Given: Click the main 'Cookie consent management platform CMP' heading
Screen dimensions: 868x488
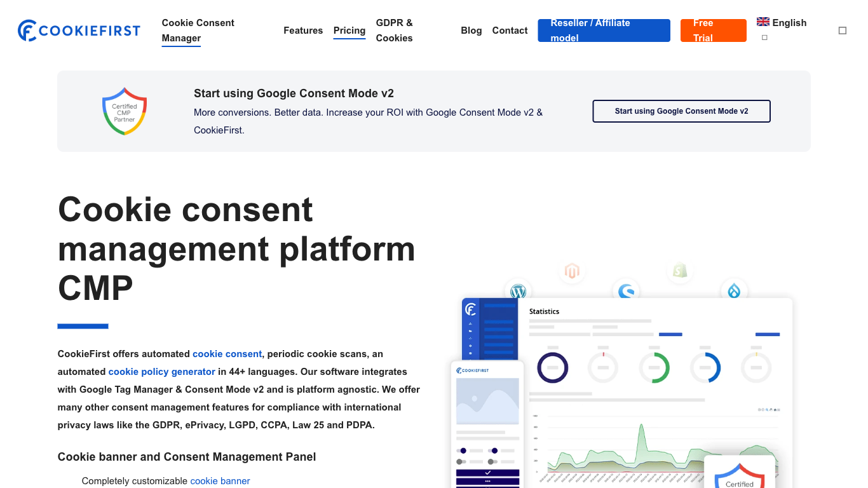Looking at the screenshot, I should [x=236, y=248].
